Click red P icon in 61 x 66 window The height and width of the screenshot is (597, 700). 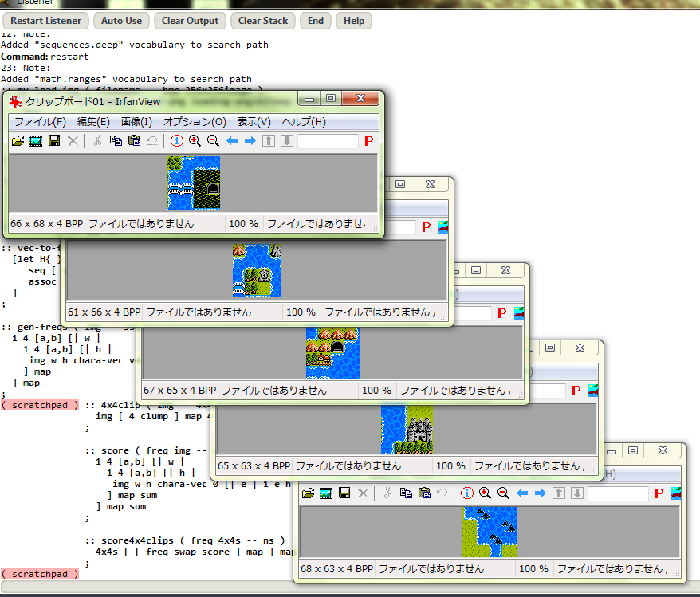coord(427,227)
